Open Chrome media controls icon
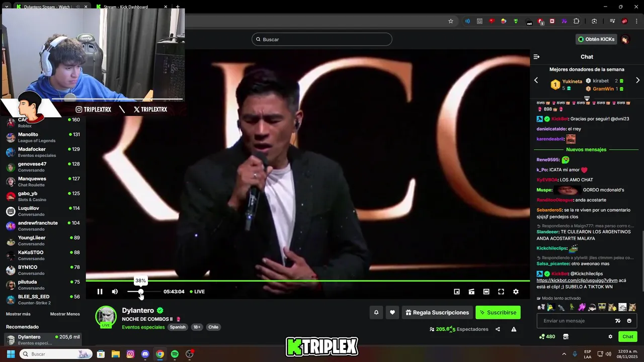The height and width of the screenshot is (362, 644). coord(612,21)
